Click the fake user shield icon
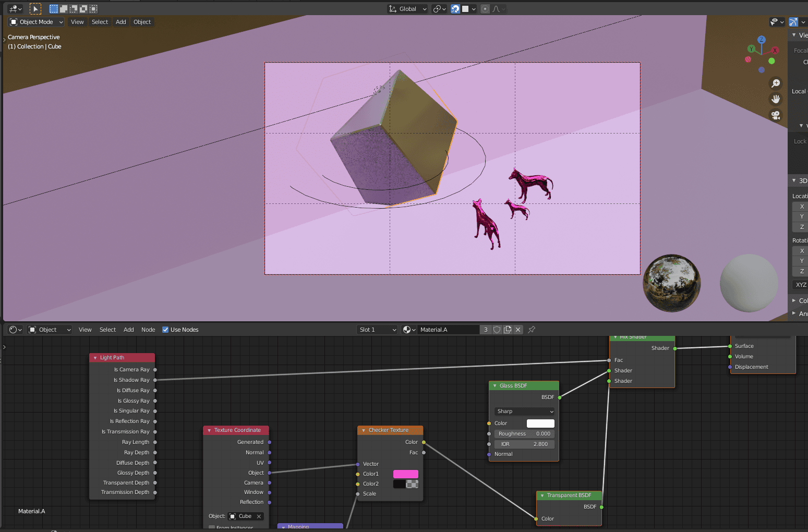The width and height of the screenshot is (808, 532). coord(497,330)
